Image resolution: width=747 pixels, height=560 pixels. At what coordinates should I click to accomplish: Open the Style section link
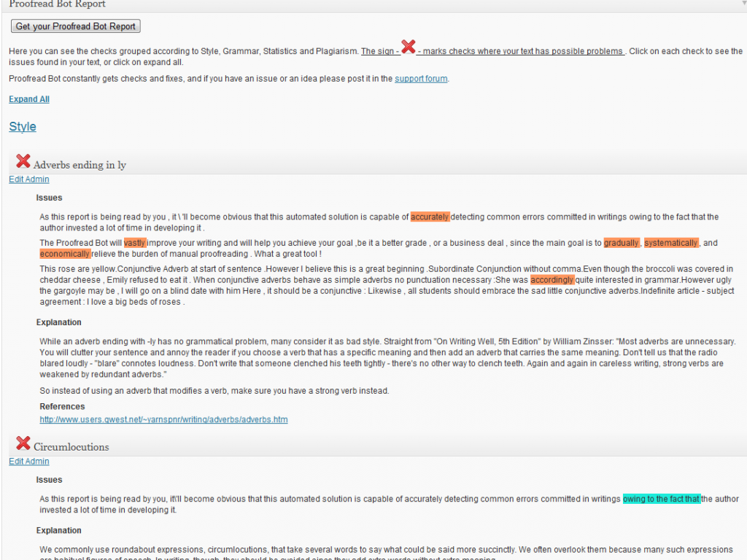(x=22, y=127)
